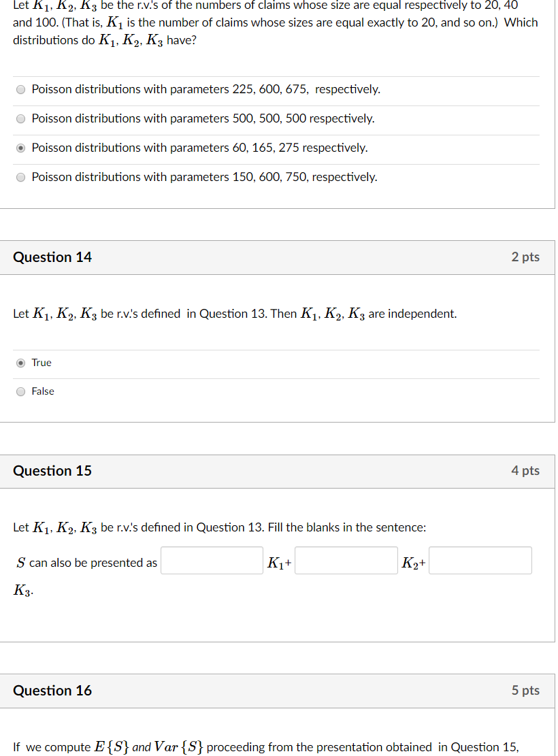This screenshot has height=756, width=558.
Task: Select the Poisson parameters 150, 600, 750 option
Action: click(x=20, y=177)
